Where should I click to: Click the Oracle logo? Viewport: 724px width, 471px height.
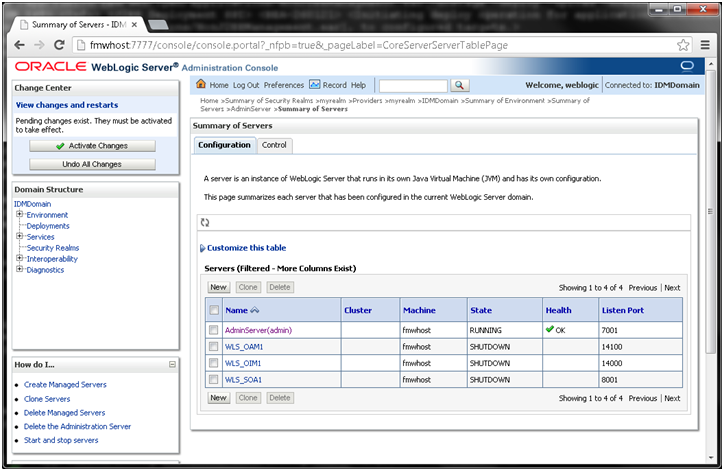pos(51,66)
